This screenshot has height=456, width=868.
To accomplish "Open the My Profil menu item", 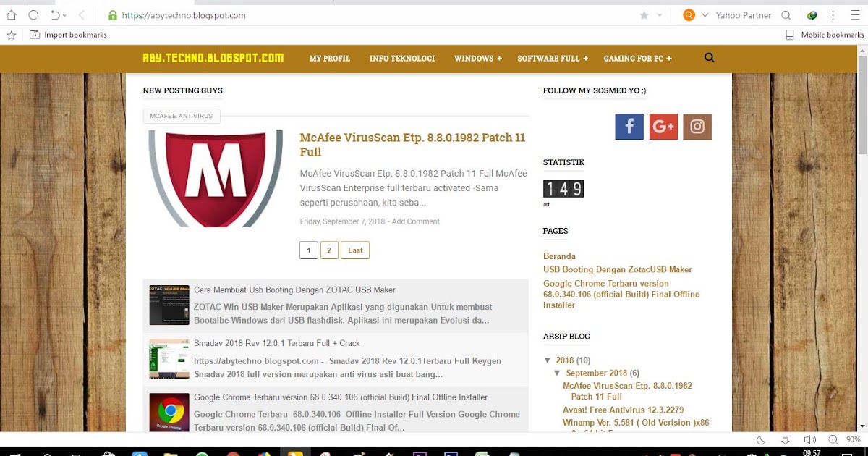I will (330, 59).
